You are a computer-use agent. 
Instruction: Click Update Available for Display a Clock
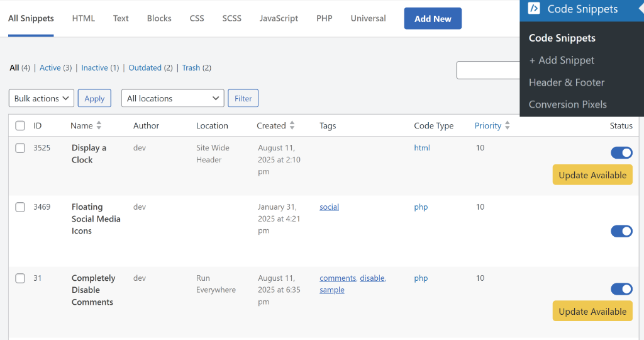(x=592, y=175)
